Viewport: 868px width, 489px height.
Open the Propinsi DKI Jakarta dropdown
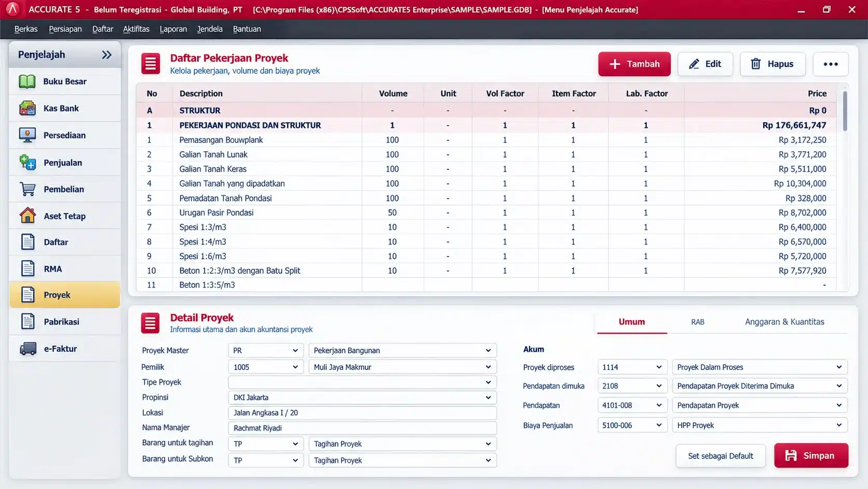[362, 398]
